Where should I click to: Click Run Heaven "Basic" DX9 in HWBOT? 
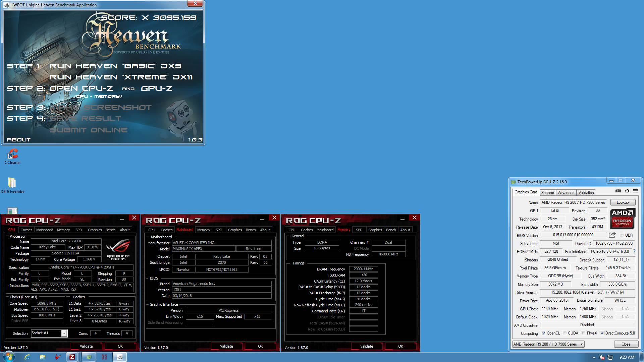coord(115,66)
